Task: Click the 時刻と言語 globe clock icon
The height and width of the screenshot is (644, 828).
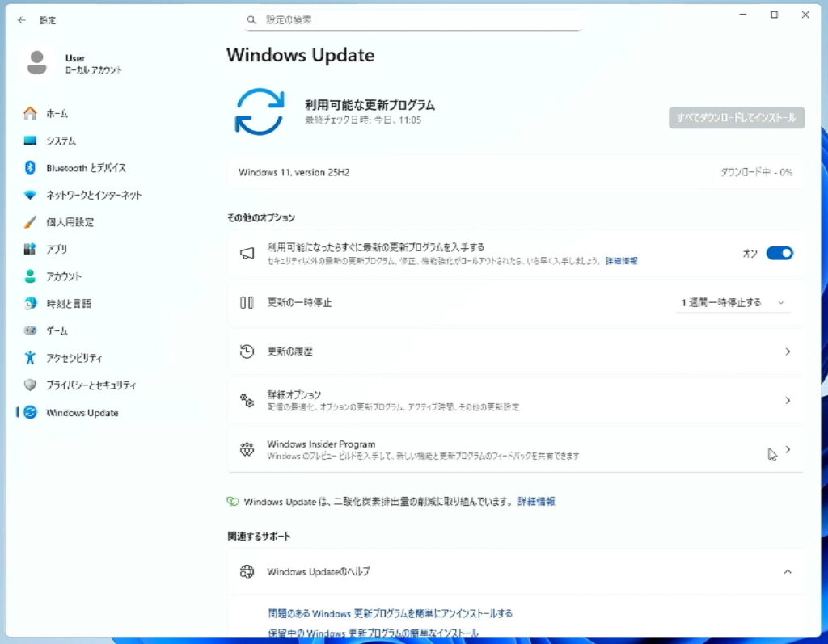Action: 31,304
